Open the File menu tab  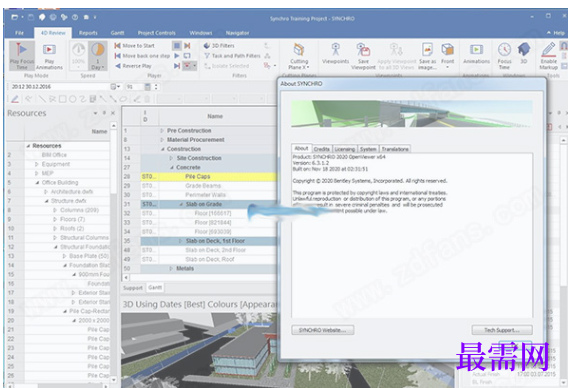click(x=19, y=33)
